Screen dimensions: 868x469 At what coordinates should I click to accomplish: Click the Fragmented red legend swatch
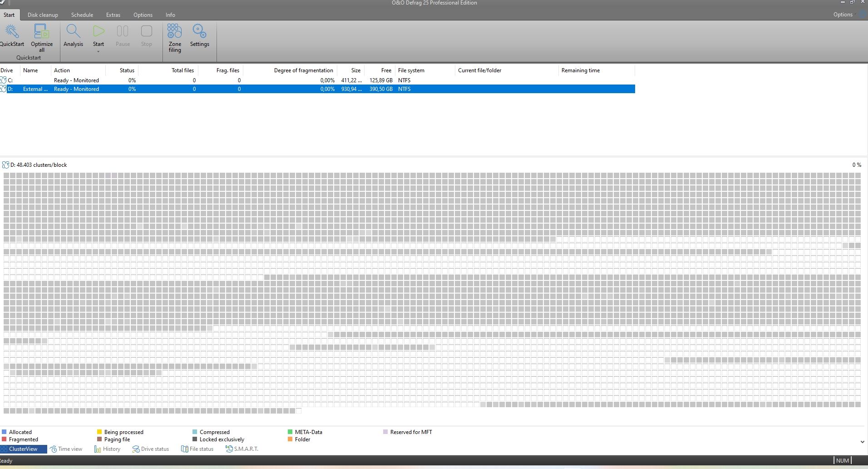pyautogui.click(x=4, y=439)
